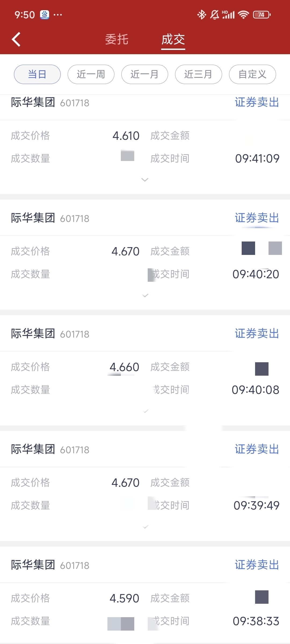Tap the Wi-Fi status icon
The width and height of the screenshot is (290, 644).
(x=244, y=14)
